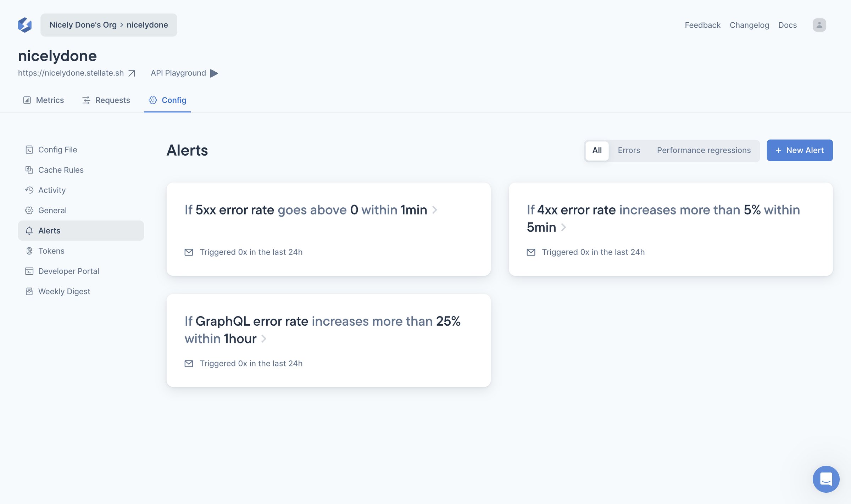Click the Stellate logo icon

(25, 25)
